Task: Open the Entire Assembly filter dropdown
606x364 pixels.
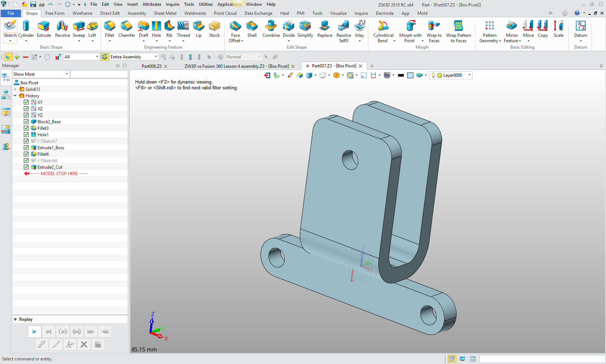Action: (x=156, y=57)
